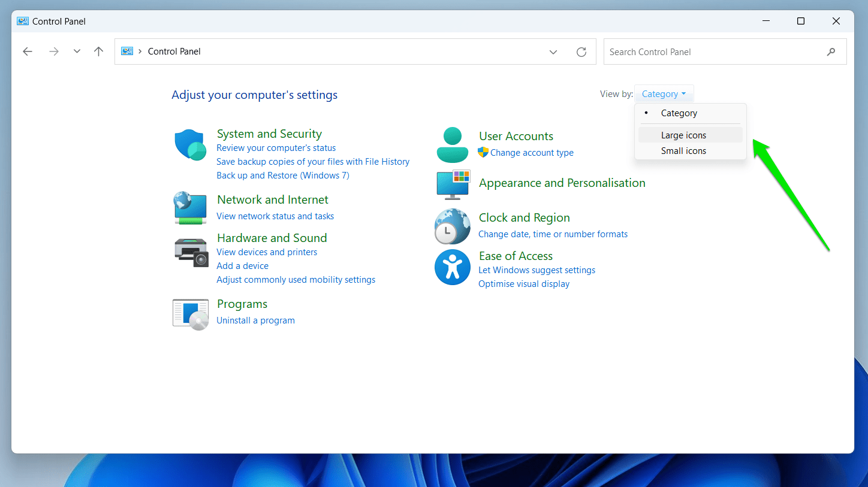Viewport: 868px width, 487px height.
Task: Expand the address bar history dropdown
Action: point(553,52)
